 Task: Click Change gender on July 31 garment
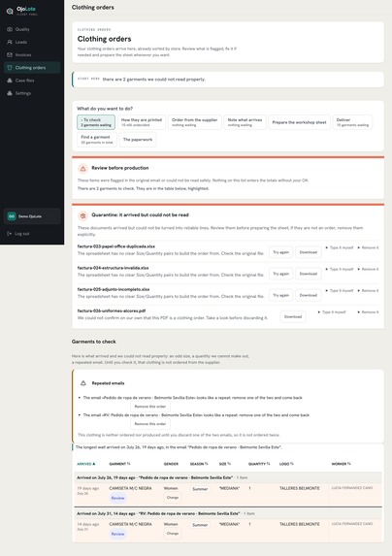coord(173,534)
